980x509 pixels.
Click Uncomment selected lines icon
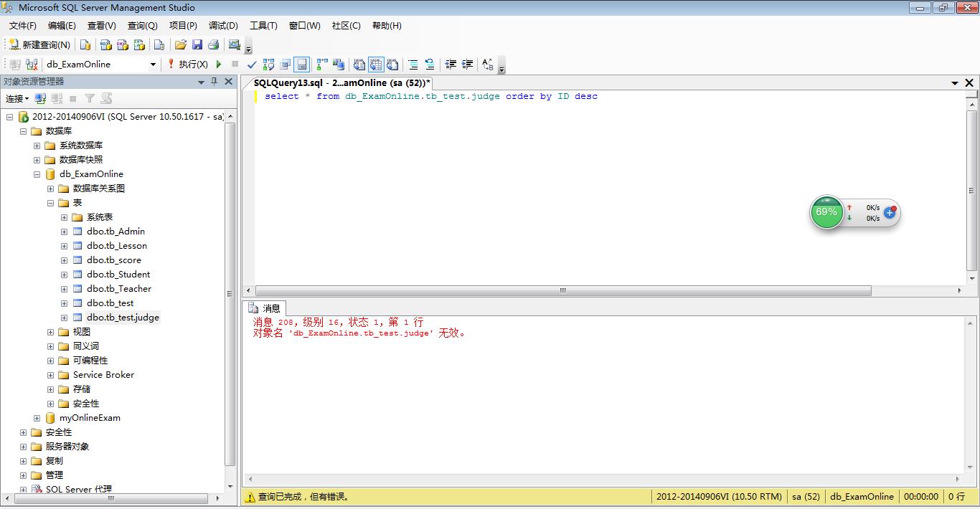(x=430, y=65)
